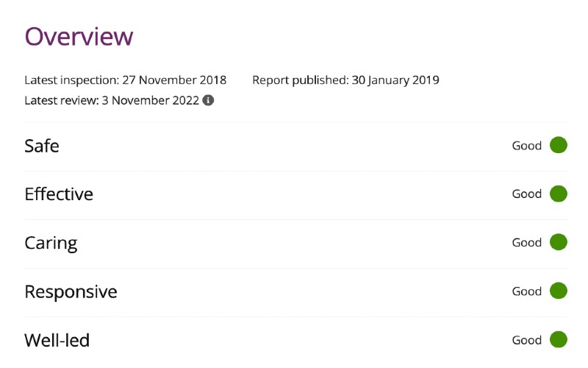Open the Caring rating row
This screenshot has width=588, height=368.
click(x=296, y=244)
